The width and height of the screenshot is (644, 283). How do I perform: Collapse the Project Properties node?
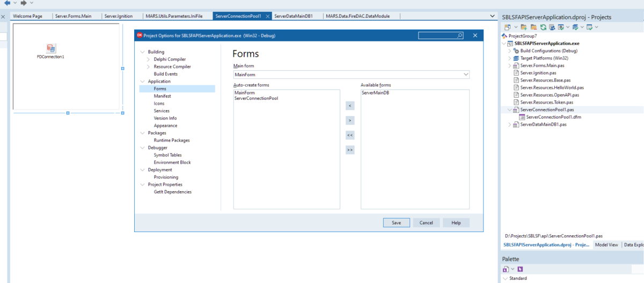[x=142, y=184]
